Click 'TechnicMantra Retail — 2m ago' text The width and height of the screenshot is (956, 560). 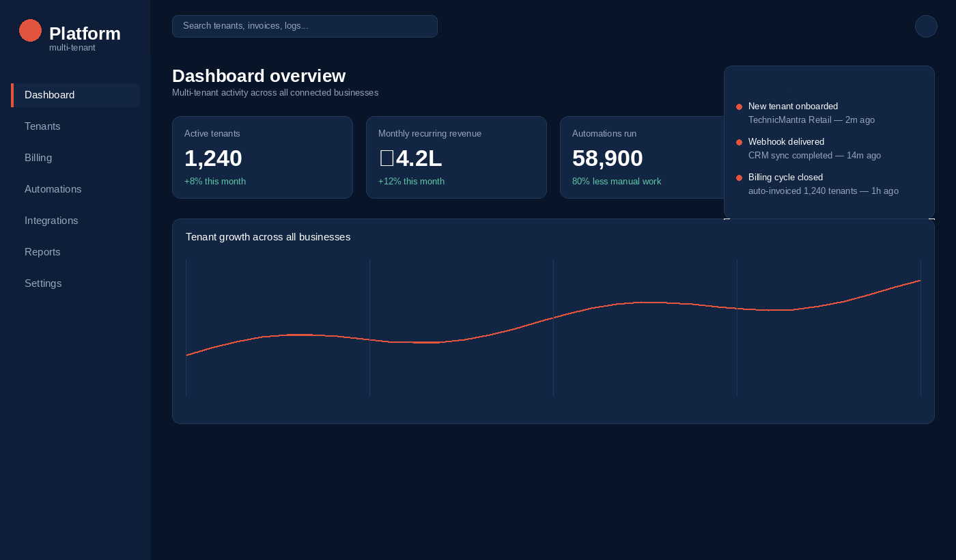tap(811, 120)
